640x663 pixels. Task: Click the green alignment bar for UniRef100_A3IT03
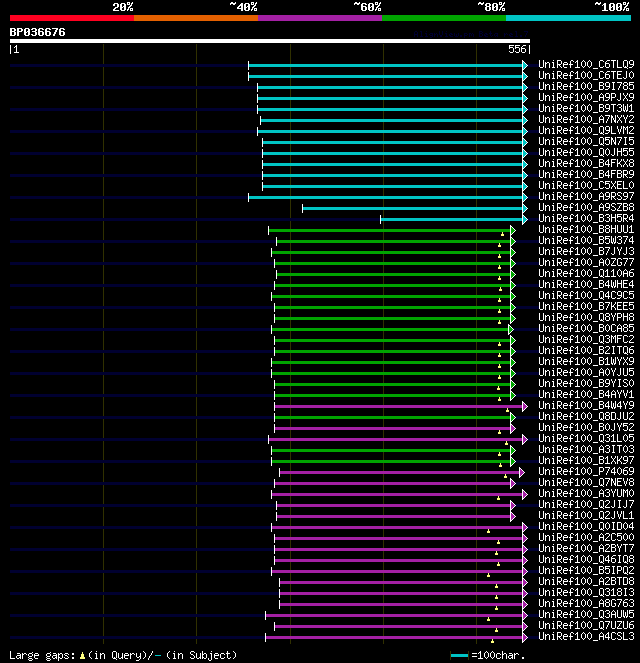point(391,450)
